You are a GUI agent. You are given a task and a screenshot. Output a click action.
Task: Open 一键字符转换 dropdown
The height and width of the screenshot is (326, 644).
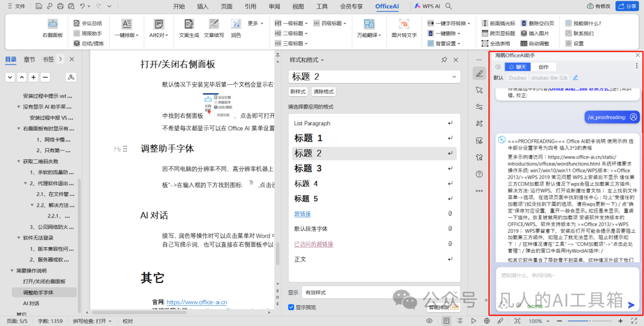[x=449, y=23]
